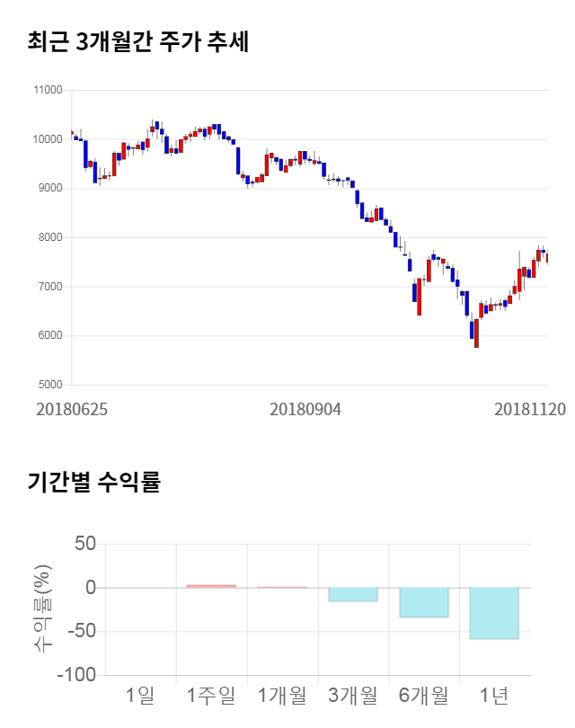
Task: Select the 6개월 period label
Action: point(423,695)
